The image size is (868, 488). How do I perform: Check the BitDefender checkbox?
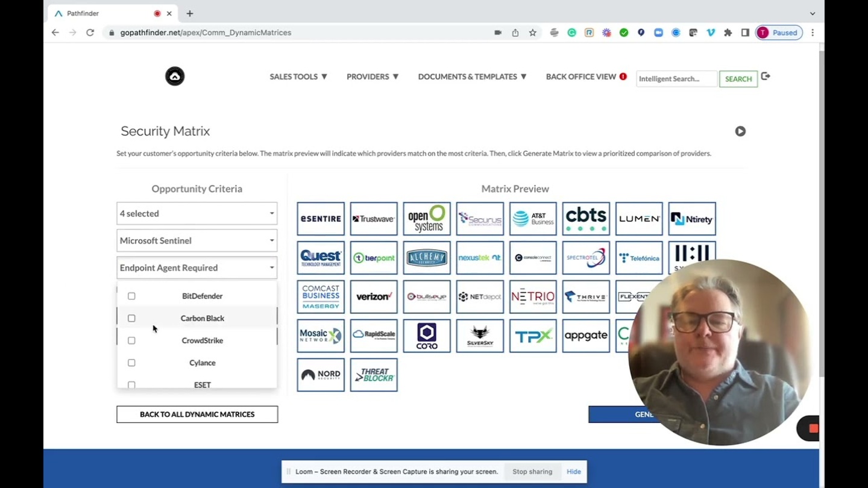[131, 296]
